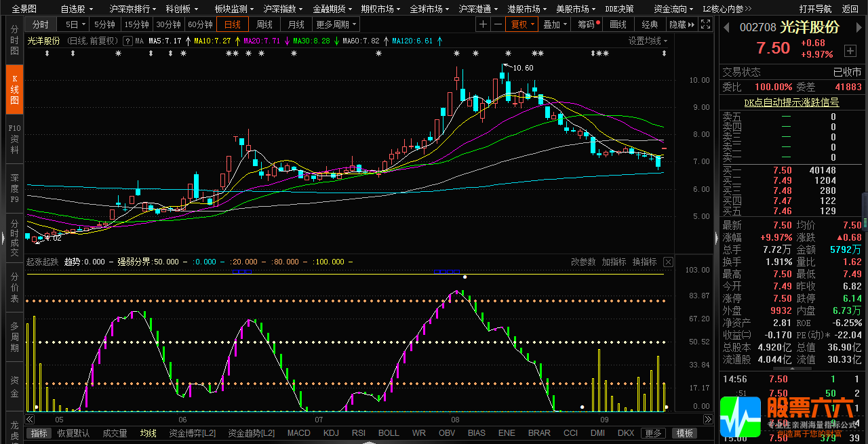Switch to 经典 classic mode
Viewport: 868px width, 444px height.
pos(650,24)
